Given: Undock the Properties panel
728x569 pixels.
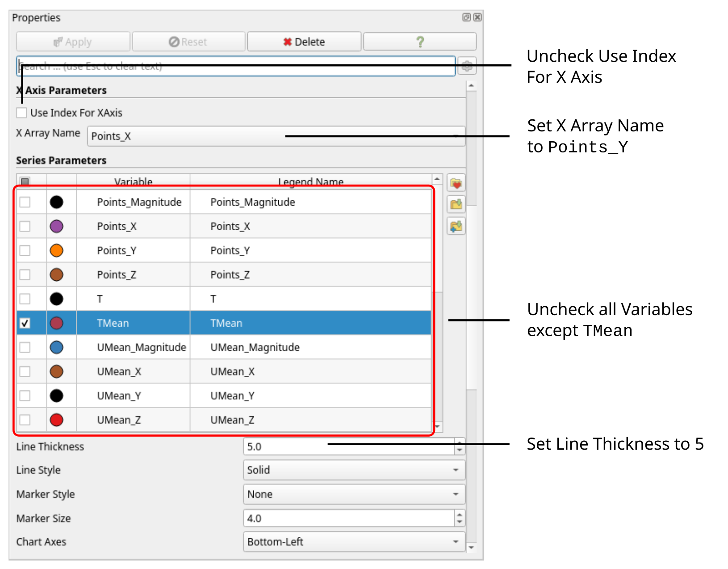Looking at the screenshot, I should click(466, 17).
